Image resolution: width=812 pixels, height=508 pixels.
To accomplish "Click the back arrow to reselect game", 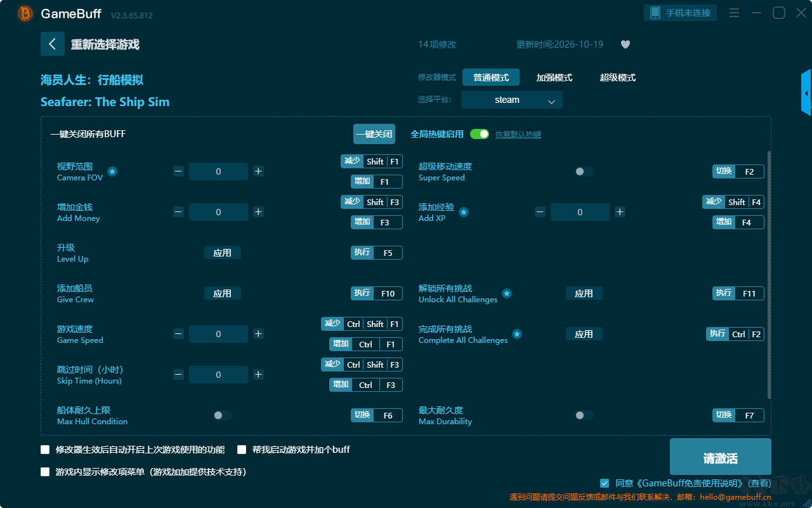I will 52,44.
